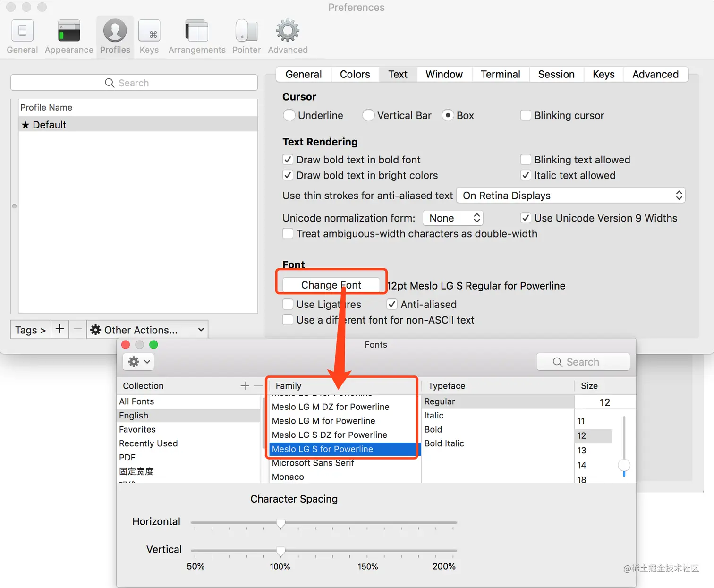This screenshot has width=714, height=588.
Task: Expand the Tags > button
Action: pos(31,329)
